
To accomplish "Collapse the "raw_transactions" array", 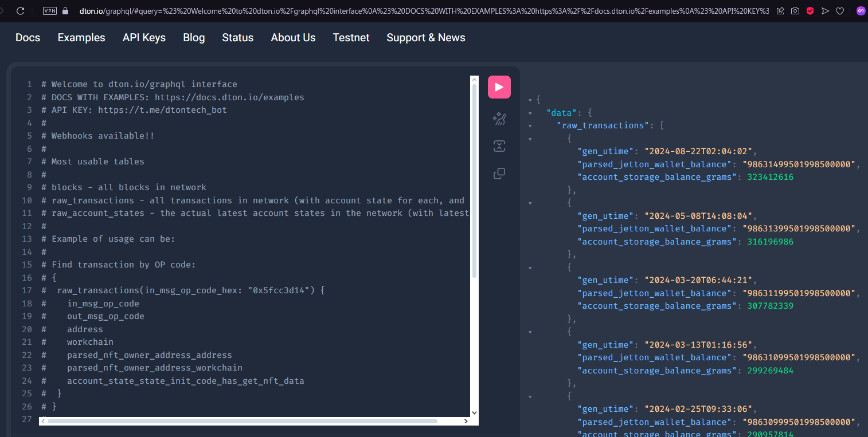I will point(530,125).
